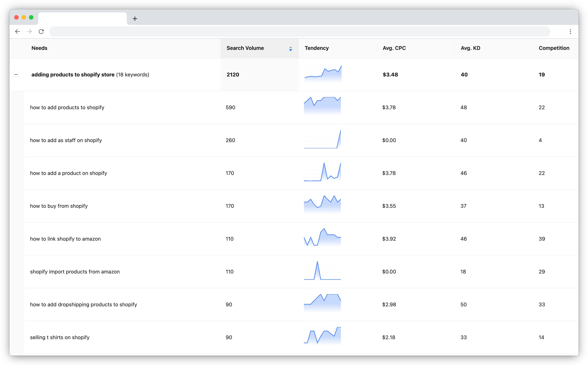Click the Competition column header
This screenshot has width=588, height=365.
tap(554, 48)
